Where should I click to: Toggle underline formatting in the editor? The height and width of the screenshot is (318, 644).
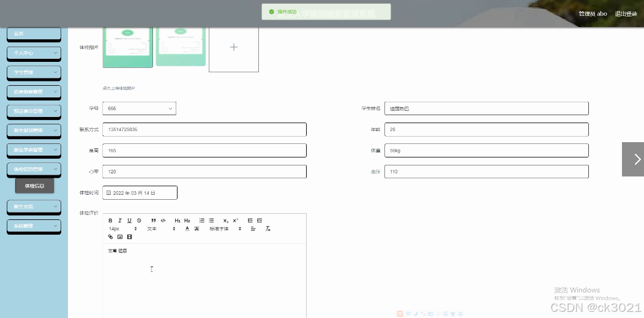[x=129, y=221]
